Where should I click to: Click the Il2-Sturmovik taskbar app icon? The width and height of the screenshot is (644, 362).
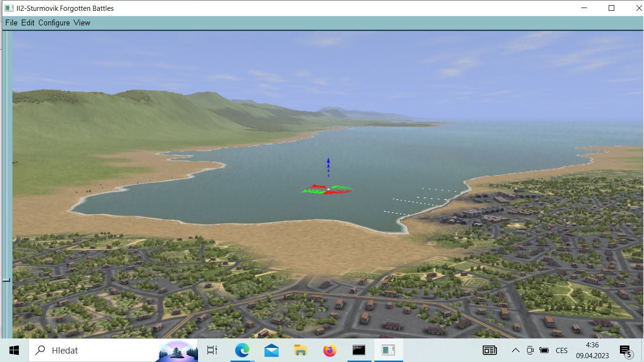click(x=388, y=350)
